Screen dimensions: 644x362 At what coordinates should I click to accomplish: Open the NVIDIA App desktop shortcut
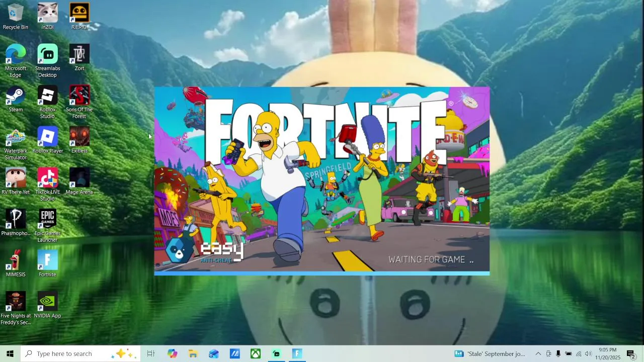click(x=47, y=305)
